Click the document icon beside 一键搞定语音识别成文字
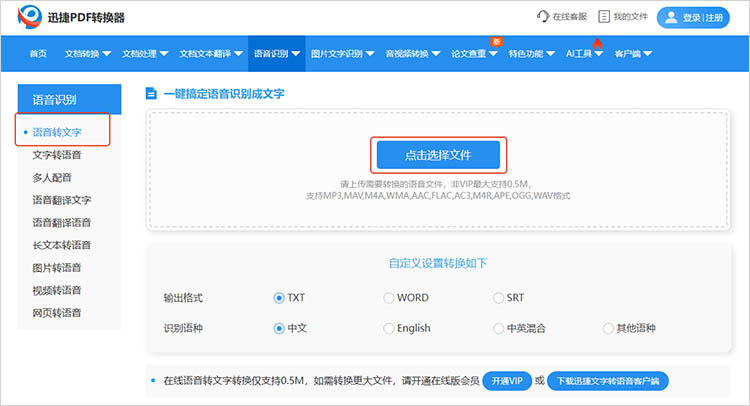The image size is (750, 406). coord(151,93)
